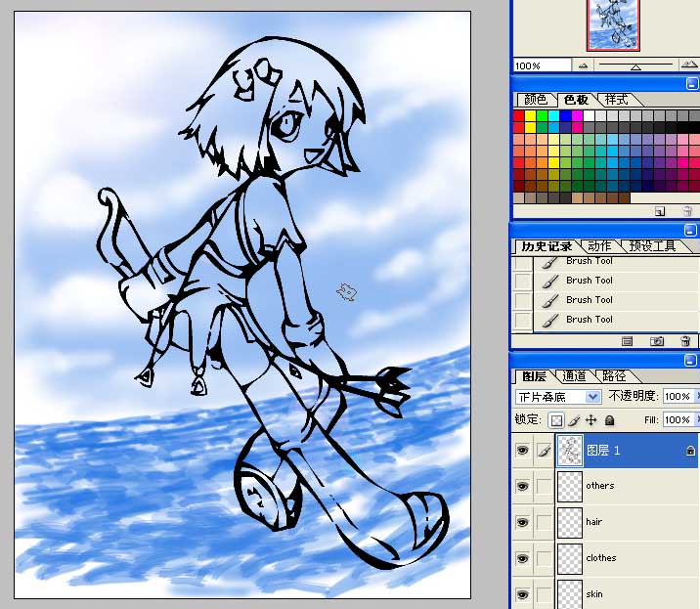Toggle link box for hair layer
Image resolution: width=700 pixels, height=609 pixels.
pos(544,522)
